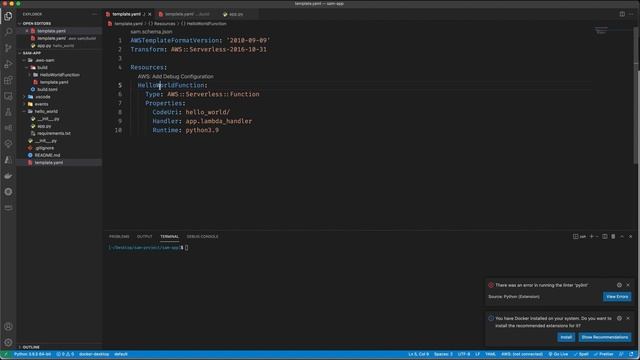Click Install in the Docker notification
This screenshot has width=640, height=360.
click(566, 337)
